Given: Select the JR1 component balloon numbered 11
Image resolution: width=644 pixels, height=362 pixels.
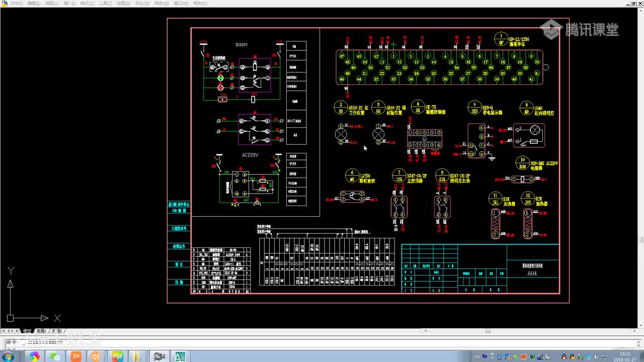Looking at the screenshot, I should tap(495, 199).
